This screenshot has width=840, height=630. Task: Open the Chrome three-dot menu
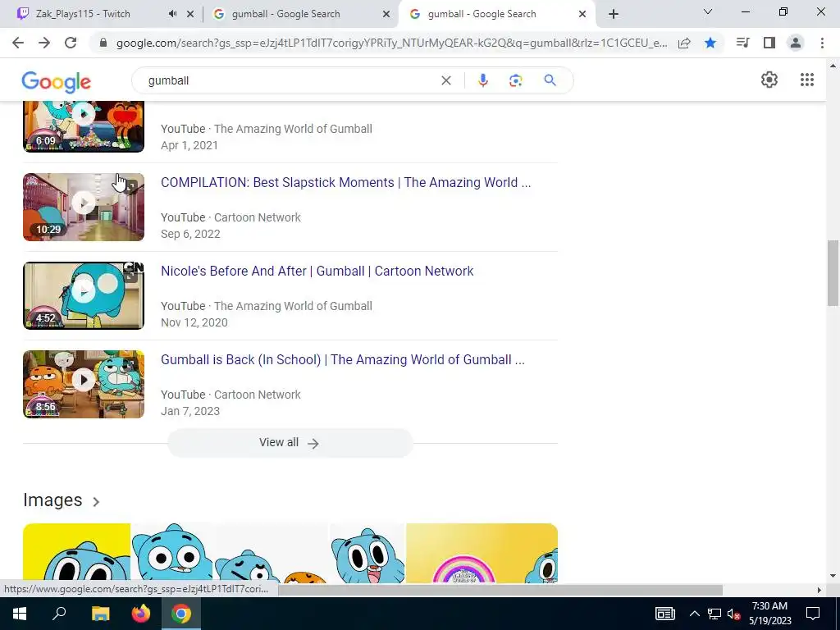tap(822, 43)
